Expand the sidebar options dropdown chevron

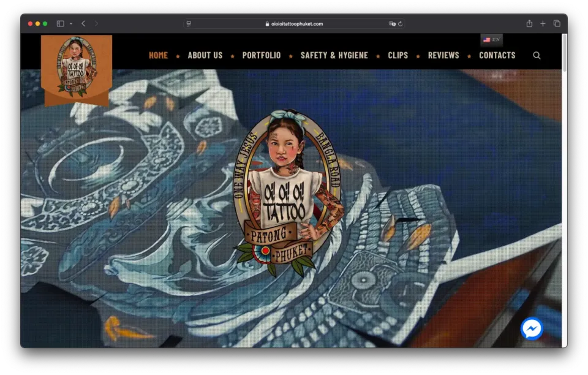(x=71, y=24)
